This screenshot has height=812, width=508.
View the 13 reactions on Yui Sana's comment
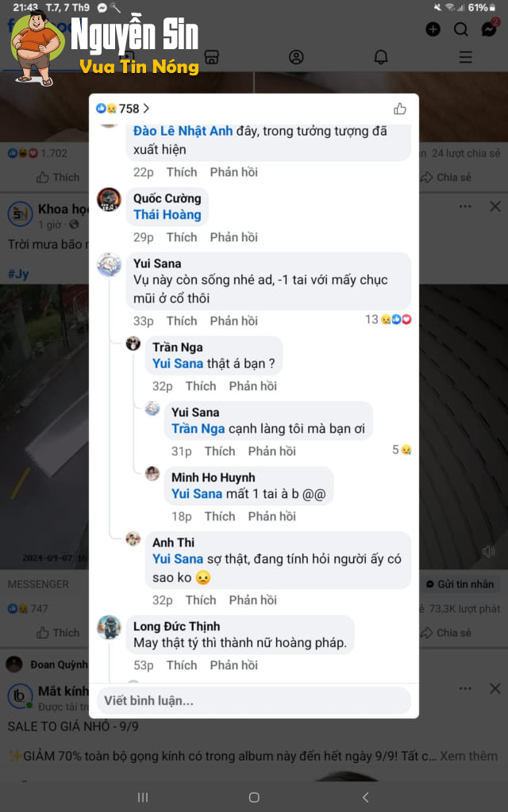388,320
